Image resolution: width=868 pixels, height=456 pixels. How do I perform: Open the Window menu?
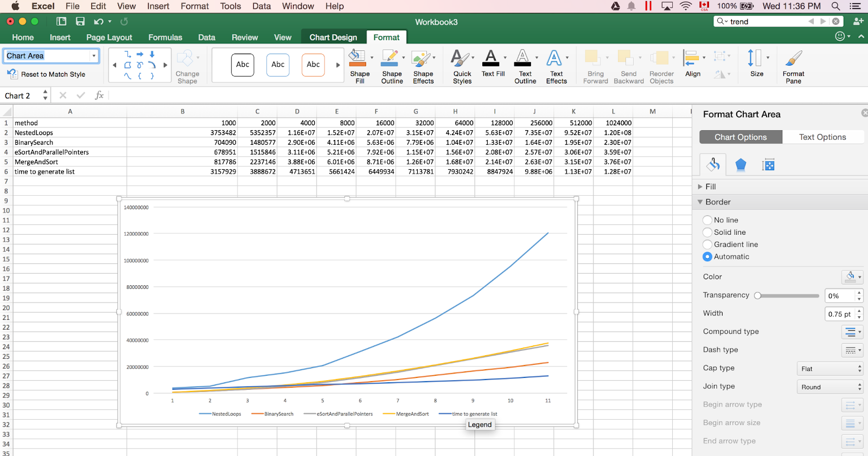click(x=298, y=6)
